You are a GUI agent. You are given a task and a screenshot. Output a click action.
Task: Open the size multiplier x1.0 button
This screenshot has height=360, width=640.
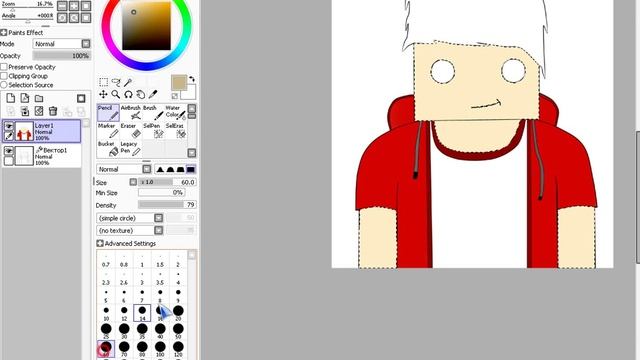pyautogui.click(x=133, y=182)
